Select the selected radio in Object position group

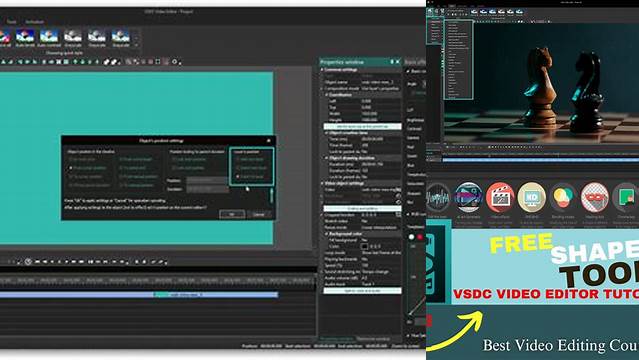pos(71,168)
